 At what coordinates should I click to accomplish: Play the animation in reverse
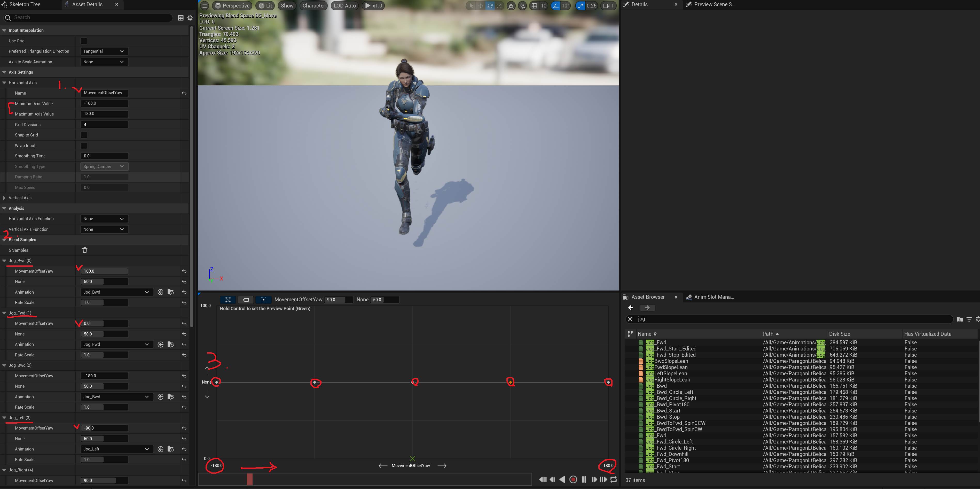[562, 479]
